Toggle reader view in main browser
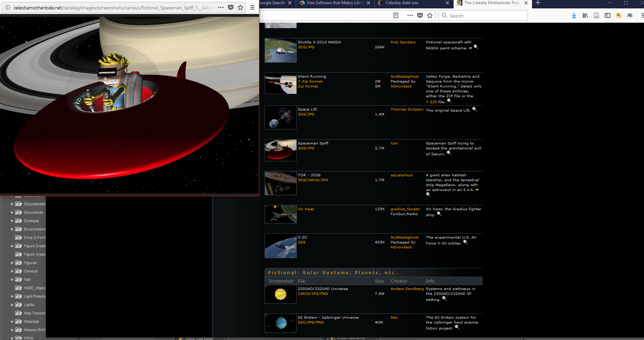The width and height of the screenshot is (644, 340). (396, 15)
